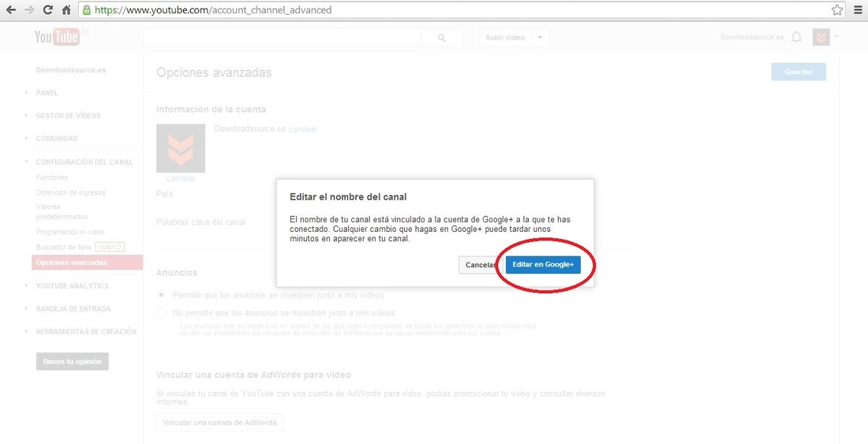The image size is (868, 444).
Task: Open the browser home page icon
Action: click(x=66, y=10)
